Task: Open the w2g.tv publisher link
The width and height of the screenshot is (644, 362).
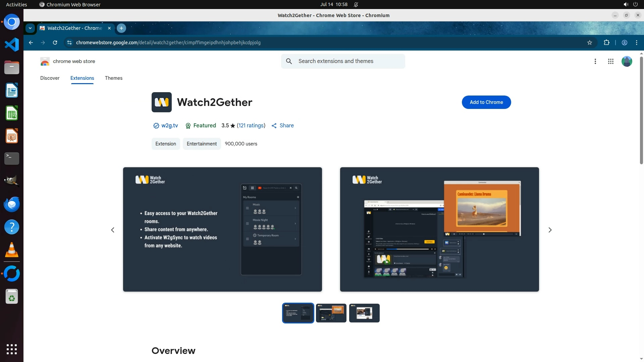Action: pos(169,125)
